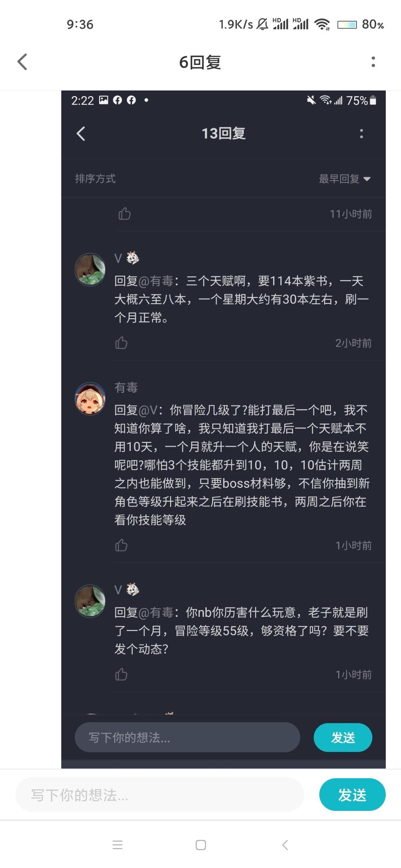This screenshot has width=401, height=868.
Task: Focus the bottom 写下你的想法 input field
Action: 160,795
